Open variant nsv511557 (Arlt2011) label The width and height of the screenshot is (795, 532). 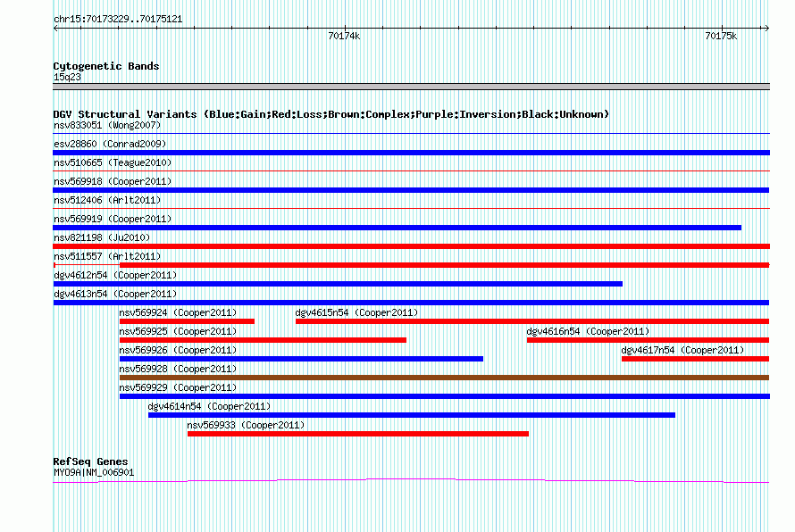coord(107,256)
